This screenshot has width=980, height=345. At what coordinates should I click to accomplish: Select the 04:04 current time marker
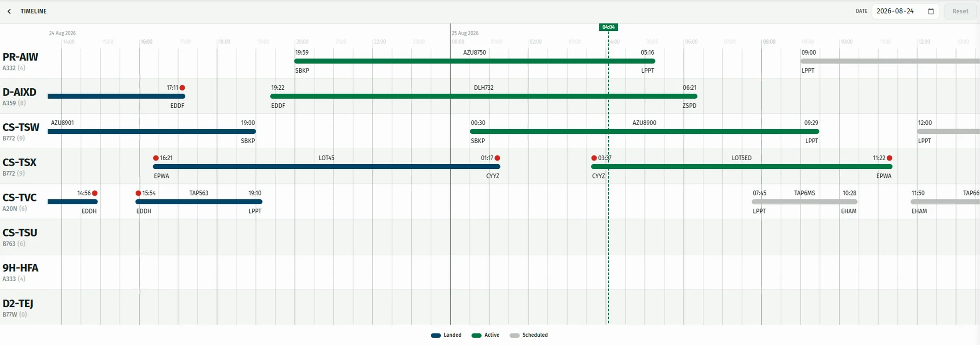coord(608,27)
